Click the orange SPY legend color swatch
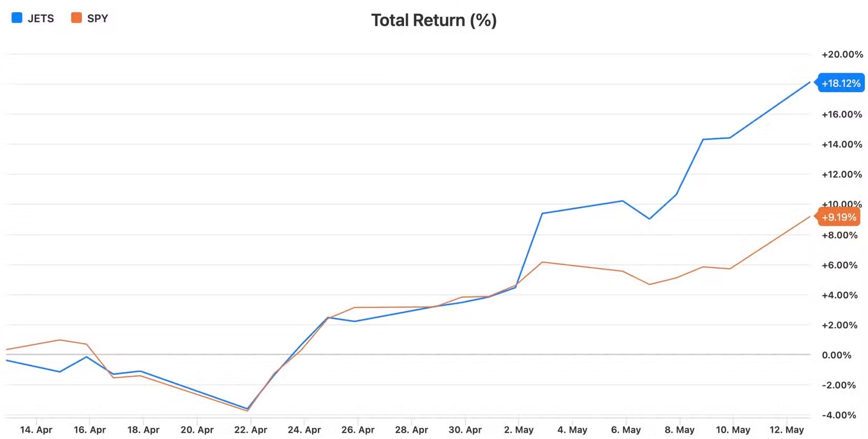 (76, 18)
